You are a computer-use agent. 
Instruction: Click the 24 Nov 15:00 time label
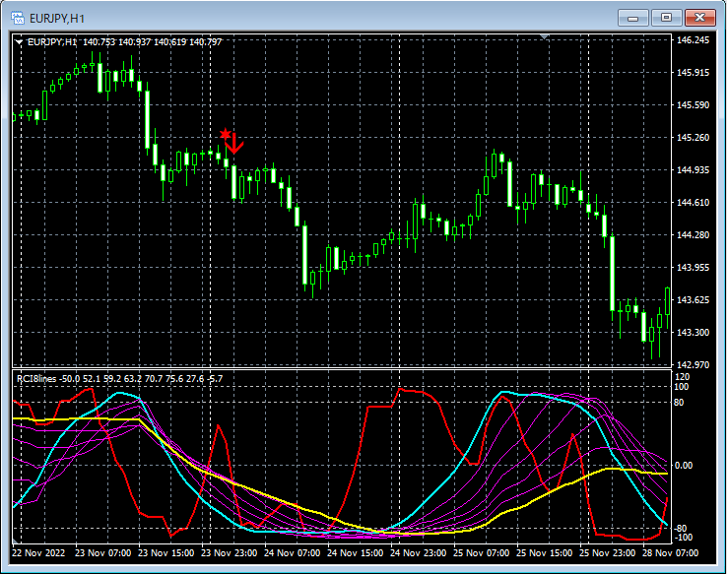point(356,553)
